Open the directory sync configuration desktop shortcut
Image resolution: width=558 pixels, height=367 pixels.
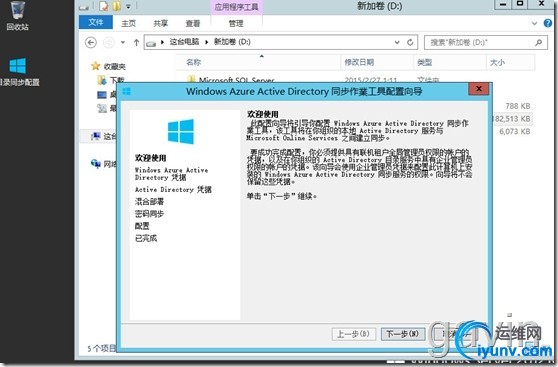pos(18,72)
